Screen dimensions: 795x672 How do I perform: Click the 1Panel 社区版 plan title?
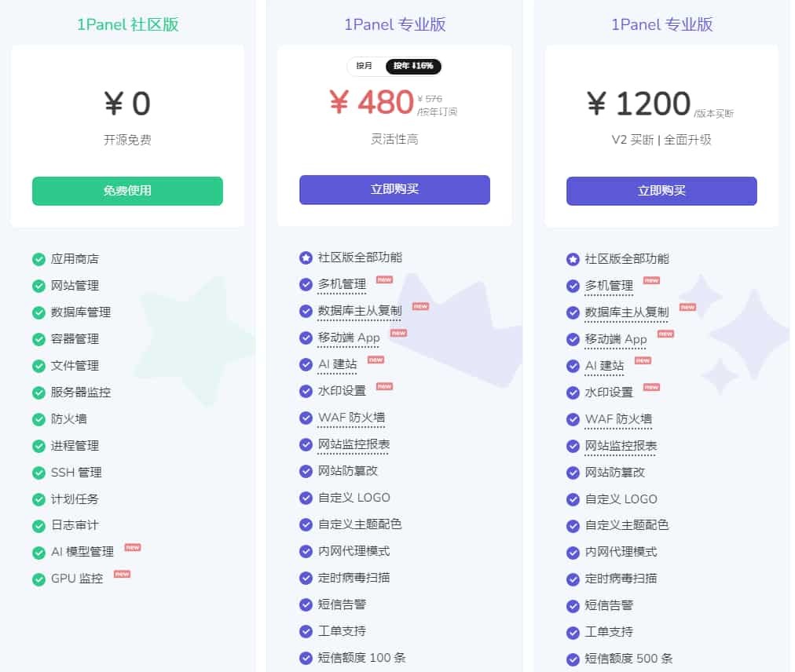(127, 24)
